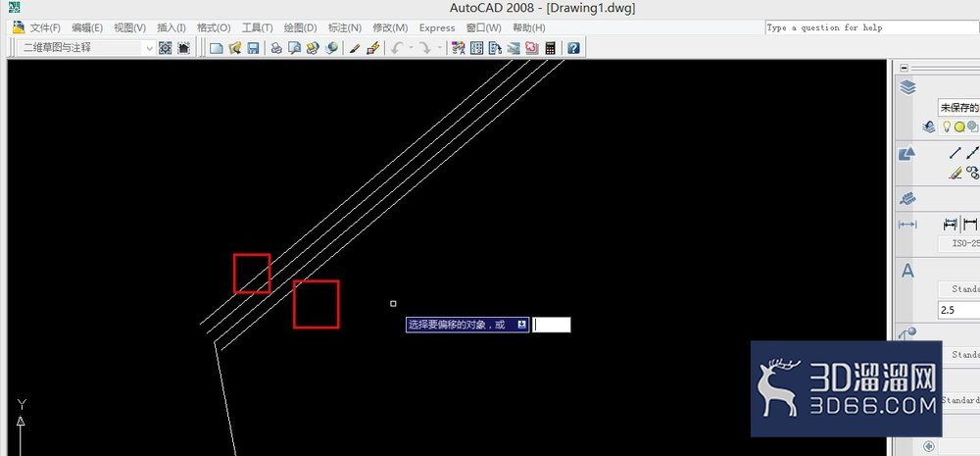Screen dimensions: 980x456
Task: Click the New drawing icon
Action: click(217, 48)
